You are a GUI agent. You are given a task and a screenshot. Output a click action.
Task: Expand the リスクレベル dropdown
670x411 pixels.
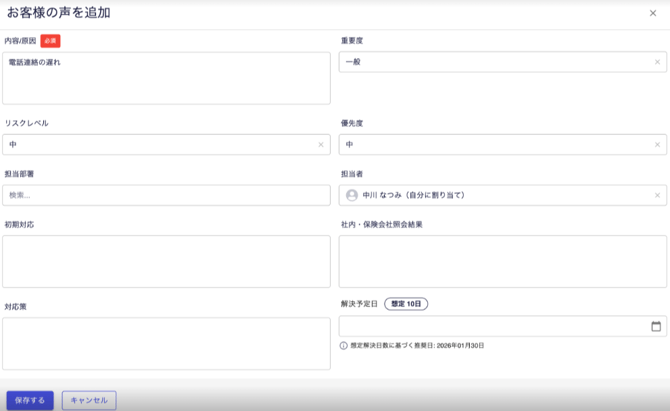pyautogui.click(x=160, y=145)
